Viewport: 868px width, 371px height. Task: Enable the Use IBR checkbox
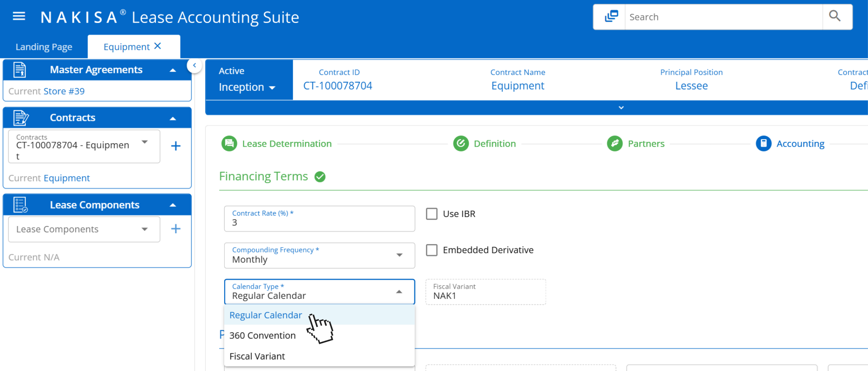pos(432,214)
